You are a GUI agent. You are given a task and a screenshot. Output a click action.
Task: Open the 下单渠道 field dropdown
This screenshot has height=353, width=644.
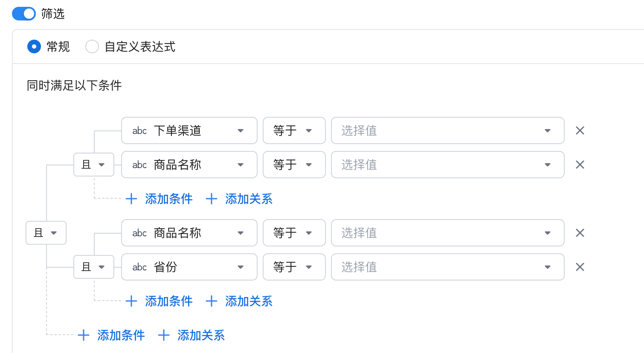pos(241,130)
